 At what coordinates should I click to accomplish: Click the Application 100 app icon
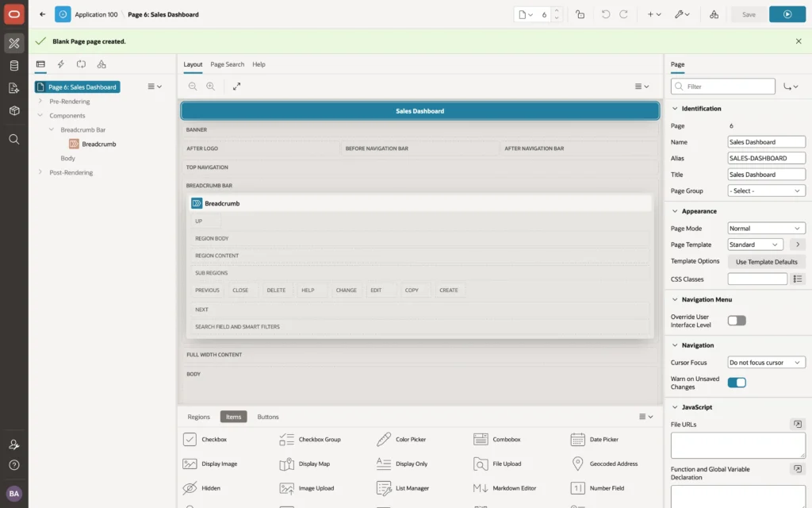point(63,14)
